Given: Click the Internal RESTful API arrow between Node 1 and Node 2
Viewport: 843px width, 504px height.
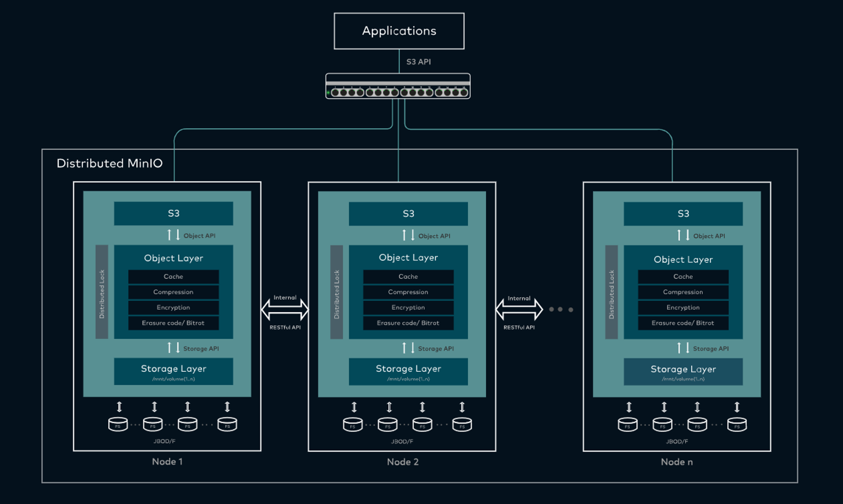Looking at the screenshot, I should (x=285, y=310).
